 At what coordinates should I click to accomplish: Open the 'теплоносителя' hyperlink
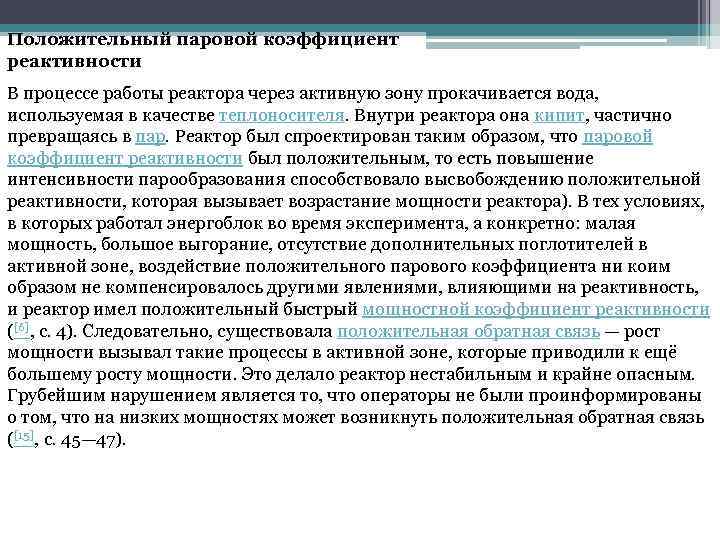281,115
